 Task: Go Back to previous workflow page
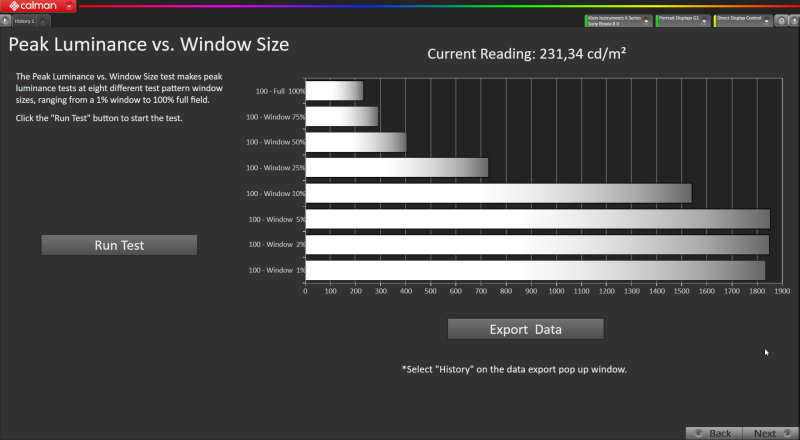pos(714,433)
